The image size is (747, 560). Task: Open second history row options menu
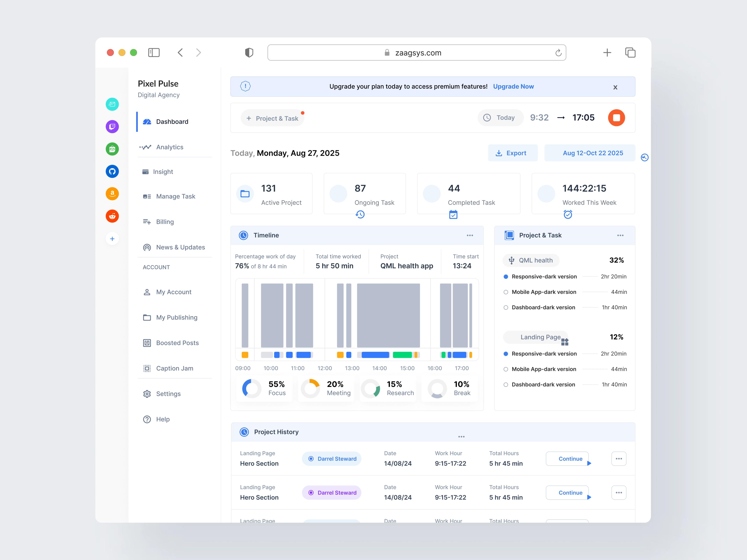click(619, 493)
